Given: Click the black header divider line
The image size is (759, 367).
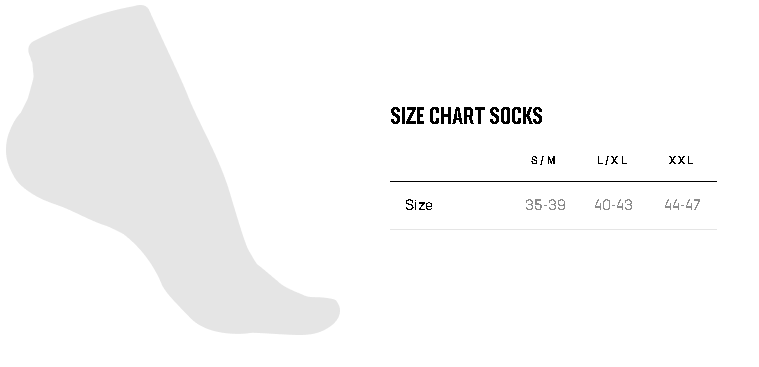Looking at the screenshot, I should pos(553,182).
